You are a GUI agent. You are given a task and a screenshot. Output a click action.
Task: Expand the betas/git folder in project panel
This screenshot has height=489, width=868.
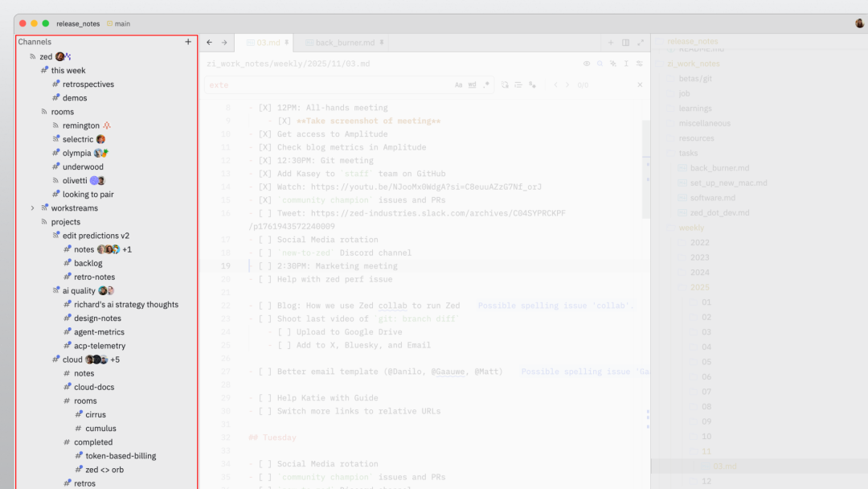(x=695, y=79)
